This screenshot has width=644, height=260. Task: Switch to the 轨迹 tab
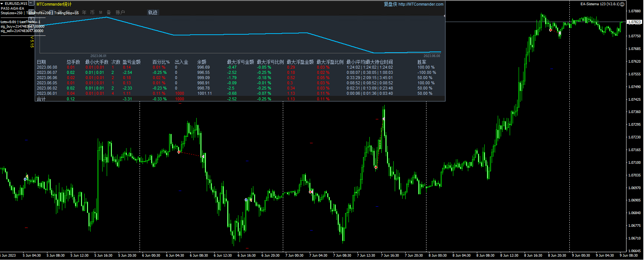(x=153, y=13)
